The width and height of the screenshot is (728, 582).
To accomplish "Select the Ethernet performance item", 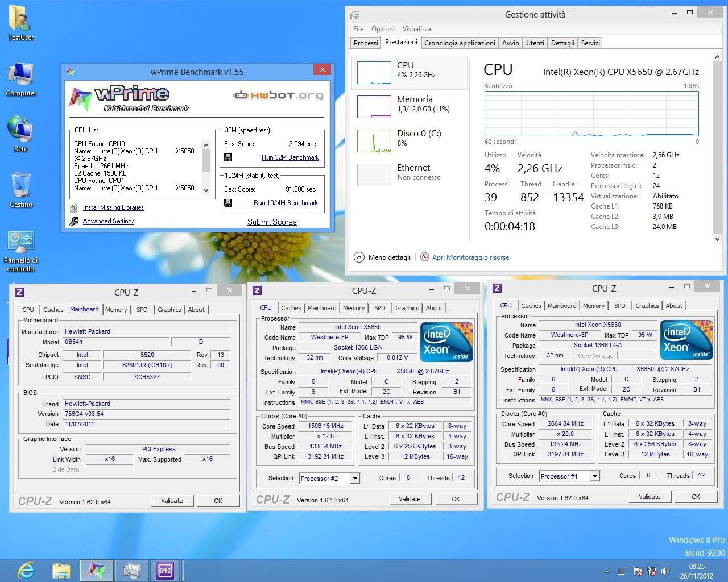I will pyautogui.click(x=409, y=174).
